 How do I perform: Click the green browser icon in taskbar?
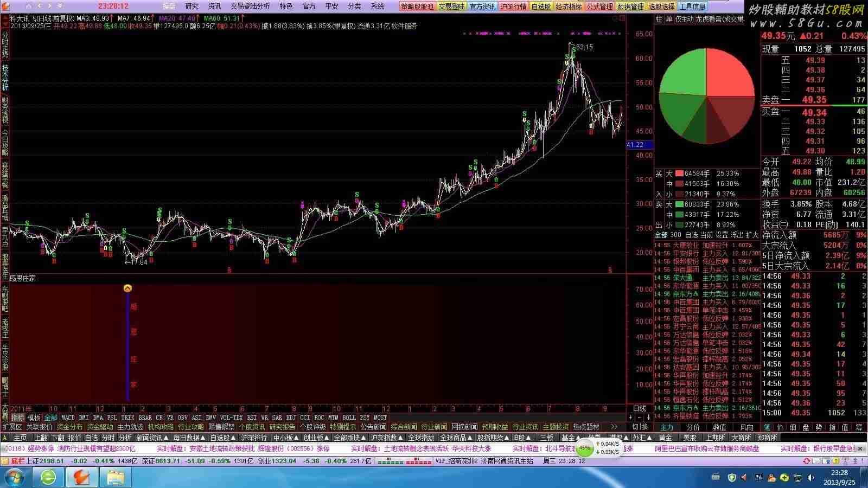click(48, 477)
